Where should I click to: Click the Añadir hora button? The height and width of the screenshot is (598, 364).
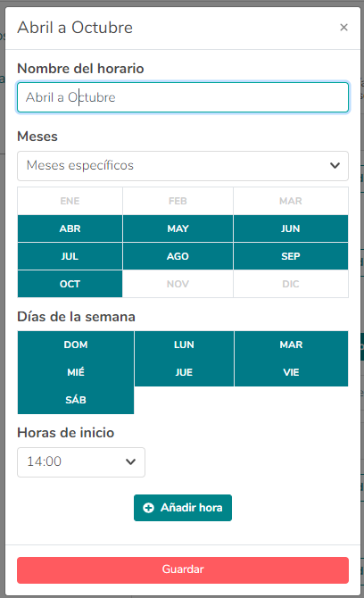[x=183, y=508]
